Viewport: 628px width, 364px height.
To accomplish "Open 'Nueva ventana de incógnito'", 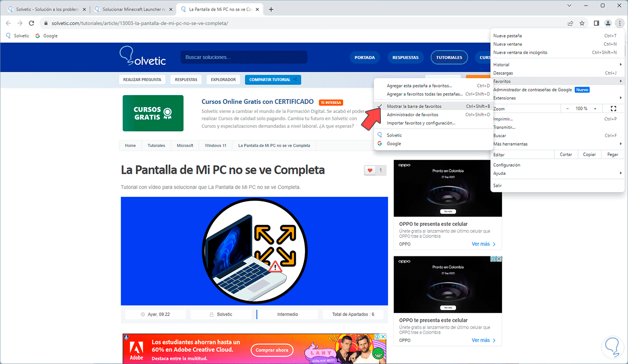I will tap(558, 52).
